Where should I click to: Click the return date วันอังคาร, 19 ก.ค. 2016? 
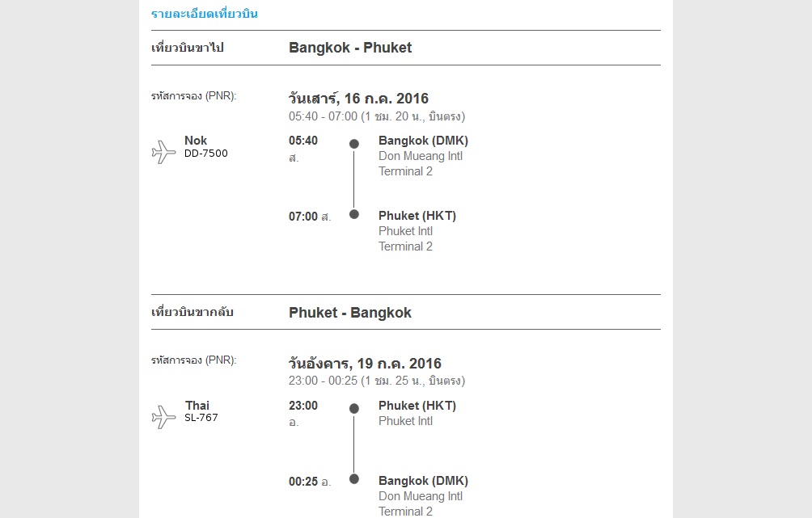point(365,364)
